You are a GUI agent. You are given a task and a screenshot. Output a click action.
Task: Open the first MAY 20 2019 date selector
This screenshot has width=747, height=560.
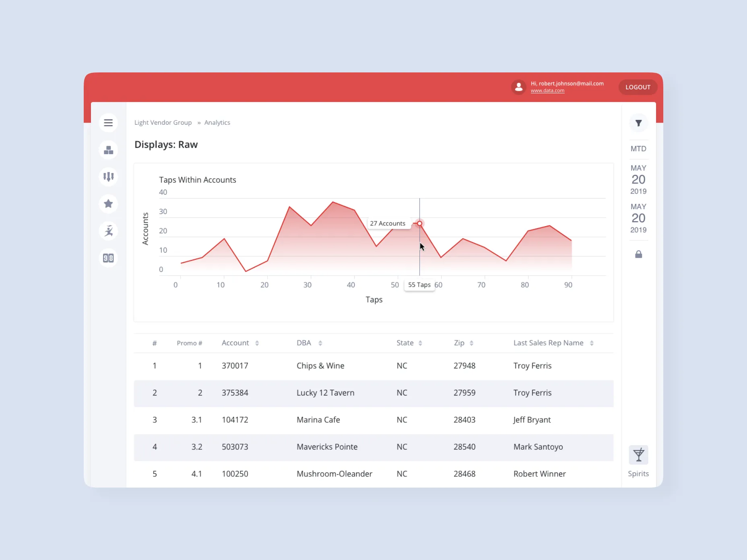tap(638, 179)
